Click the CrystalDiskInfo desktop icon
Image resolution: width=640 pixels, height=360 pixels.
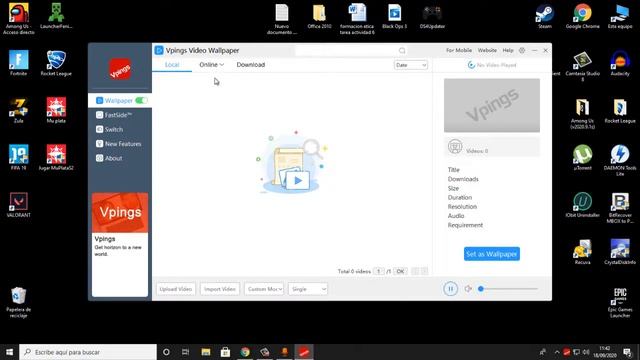620,251
